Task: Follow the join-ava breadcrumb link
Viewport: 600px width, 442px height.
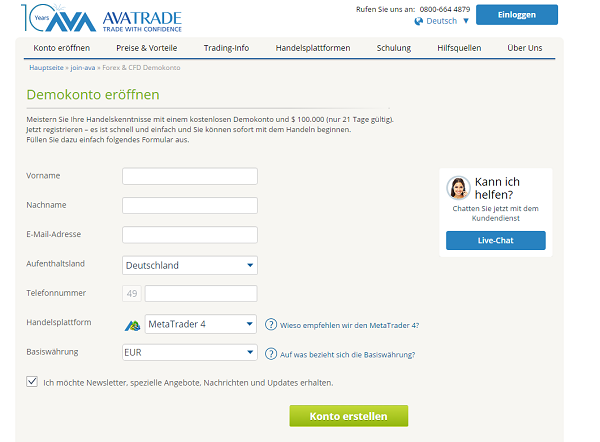Action: pos(83,68)
